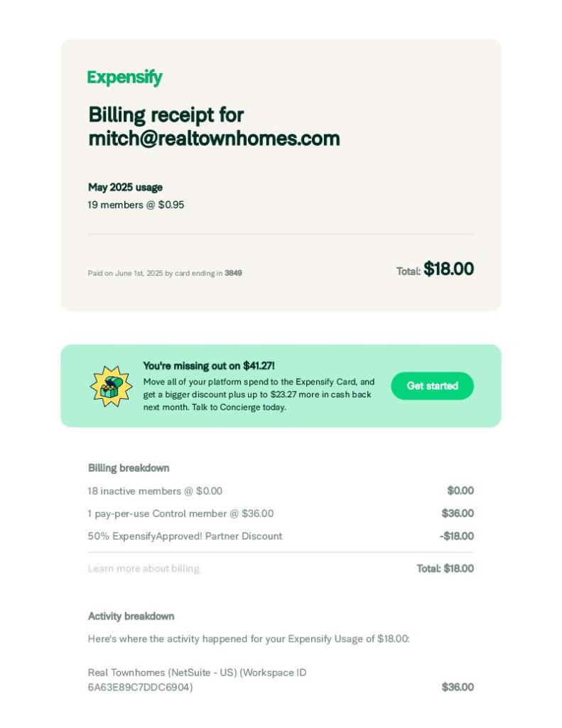The height and width of the screenshot is (728, 562).
Task: Select the Real Townhomes NetSuite workspace entry
Action: point(197,680)
